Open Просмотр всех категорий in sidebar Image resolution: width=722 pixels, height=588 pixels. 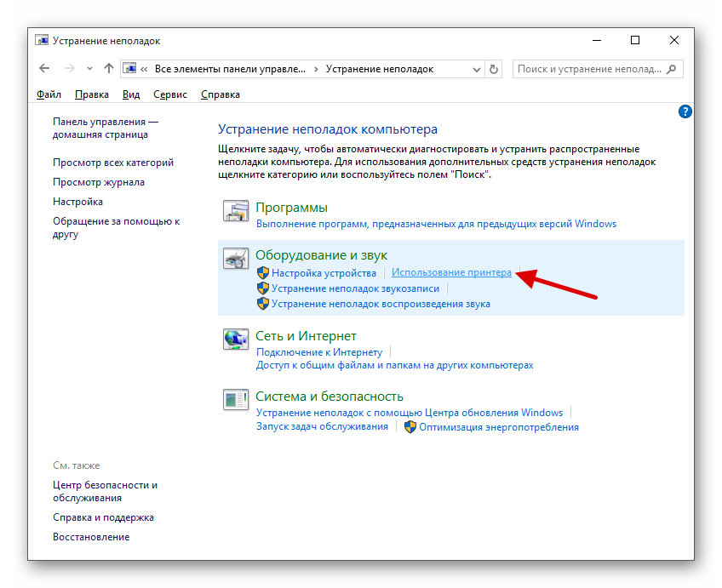[x=113, y=163]
